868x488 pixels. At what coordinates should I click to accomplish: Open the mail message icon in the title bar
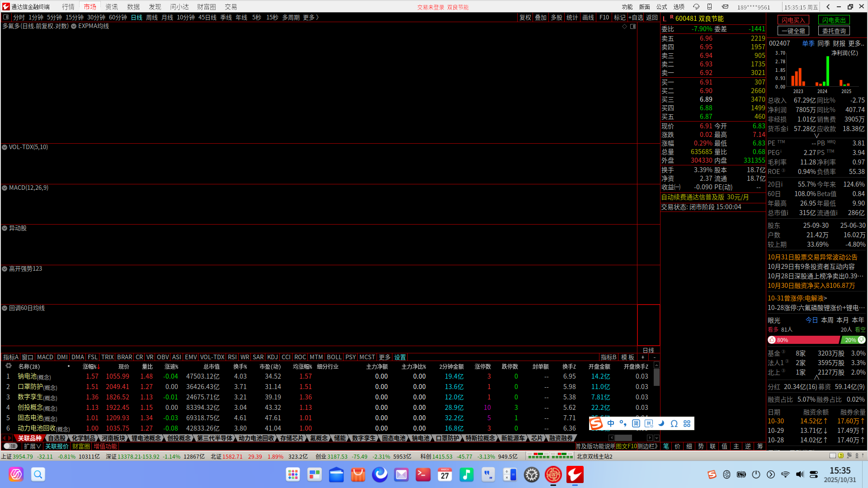725,7
